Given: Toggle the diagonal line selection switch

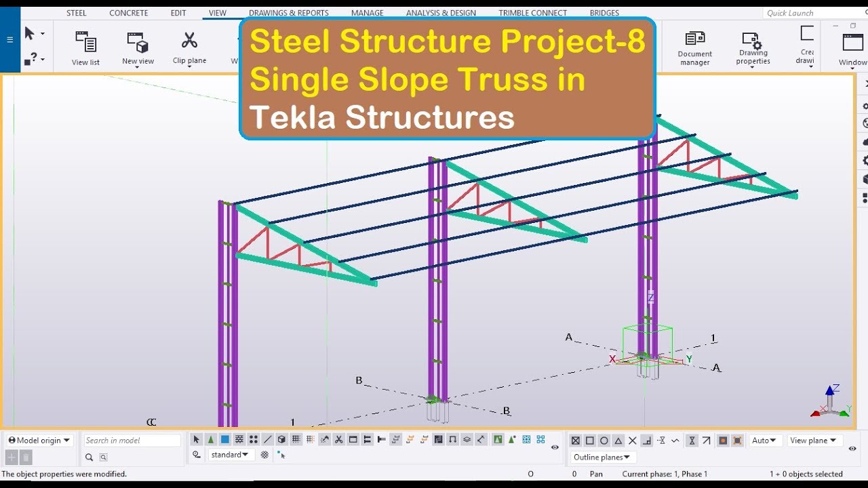Looking at the screenshot, I should (x=268, y=440).
